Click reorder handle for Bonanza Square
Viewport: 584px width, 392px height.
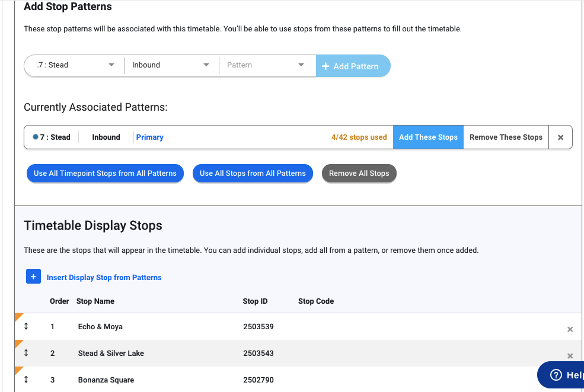[x=26, y=380]
